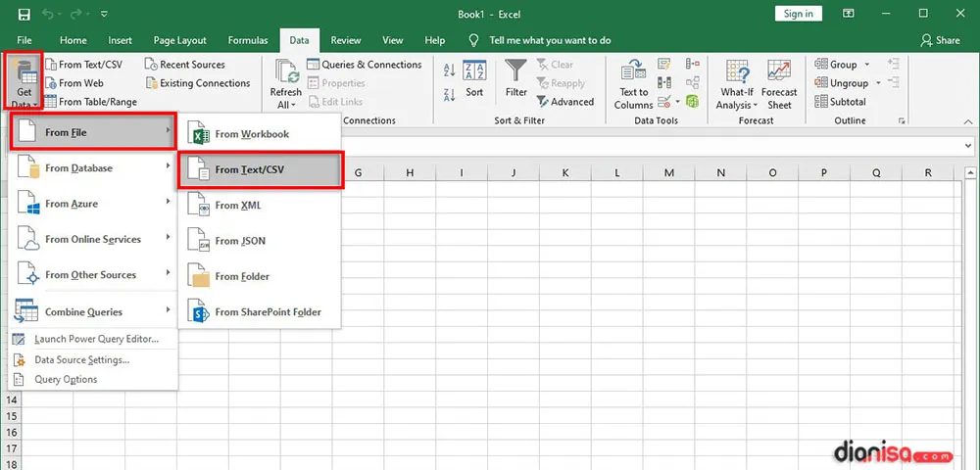980x470 pixels.
Task: Open Ribbon Display Options
Action: pos(848,14)
